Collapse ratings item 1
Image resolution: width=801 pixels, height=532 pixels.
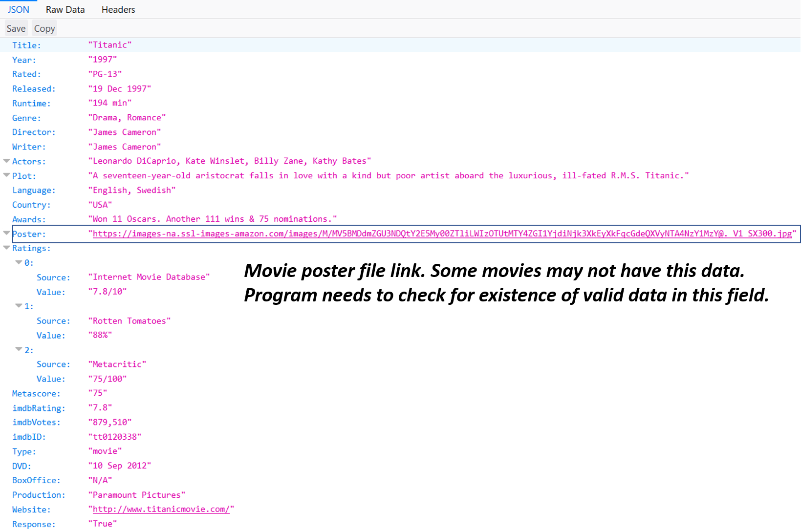click(x=19, y=306)
